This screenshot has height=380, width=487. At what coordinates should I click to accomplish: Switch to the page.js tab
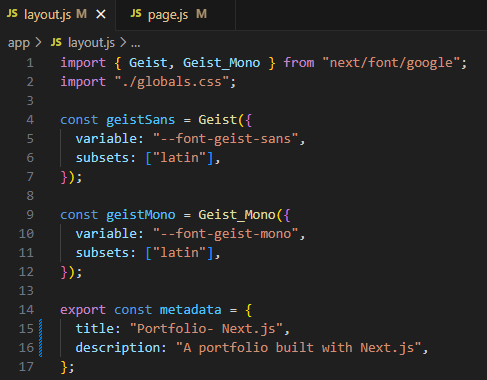click(175, 15)
